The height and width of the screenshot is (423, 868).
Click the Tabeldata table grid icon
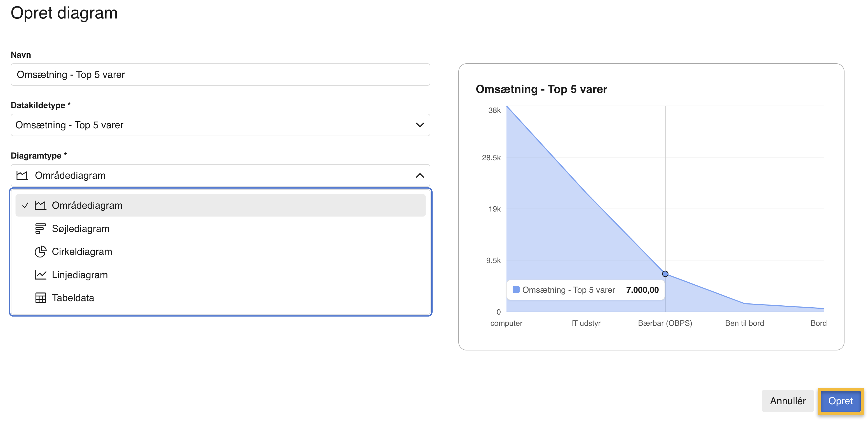pos(41,298)
